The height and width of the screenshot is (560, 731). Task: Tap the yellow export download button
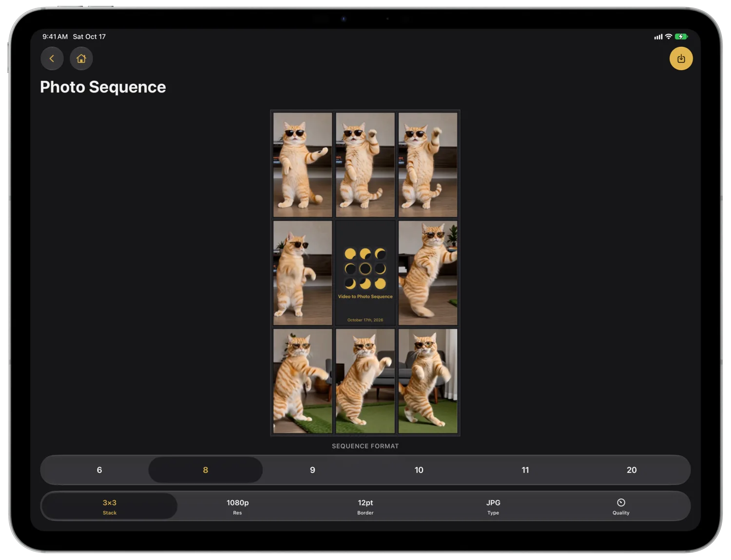[681, 58]
